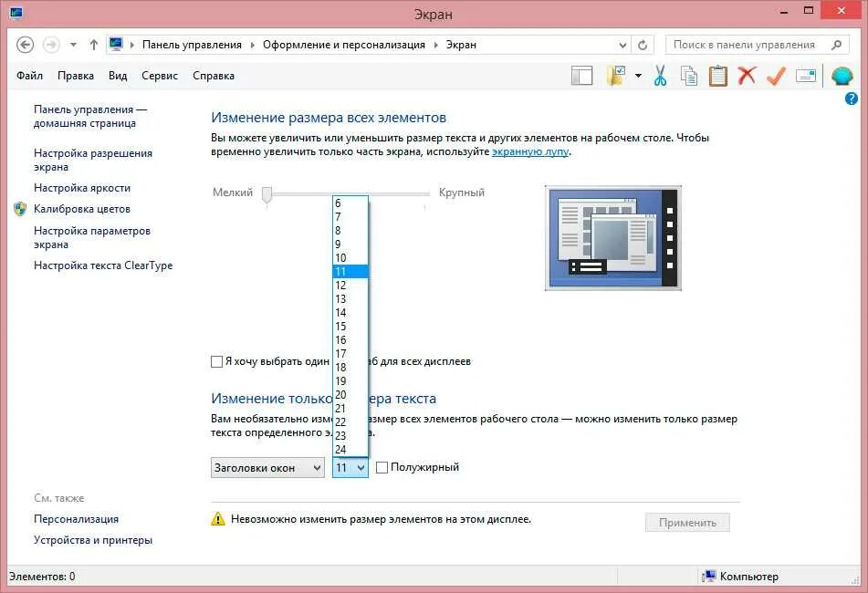The height and width of the screenshot is (593, 868).
Task: Select font size 8 in list
Action: [350, 231]
